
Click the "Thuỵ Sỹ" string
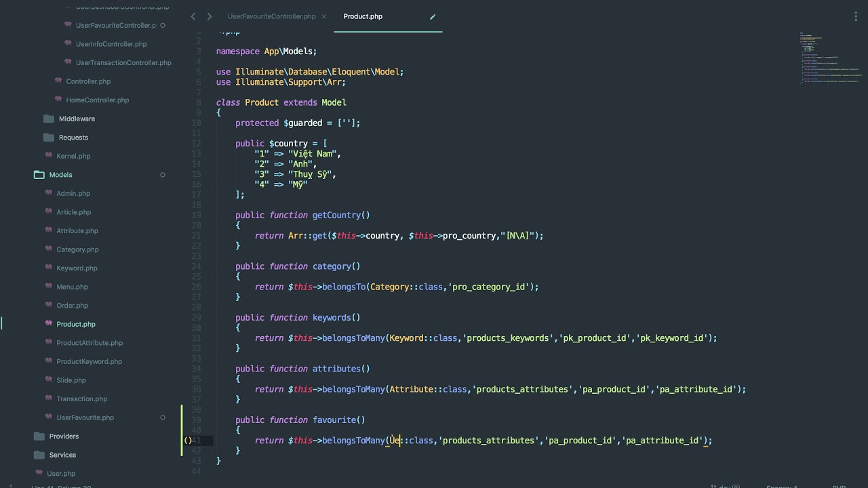tap(310, 174)
